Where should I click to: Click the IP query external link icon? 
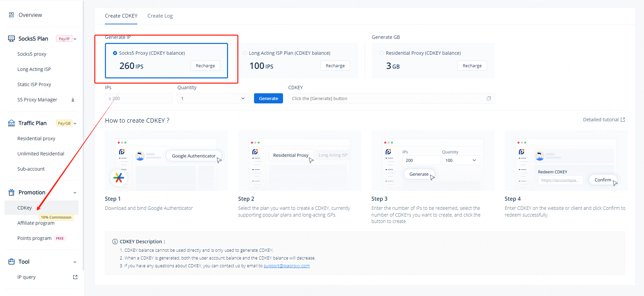(75, 277)
